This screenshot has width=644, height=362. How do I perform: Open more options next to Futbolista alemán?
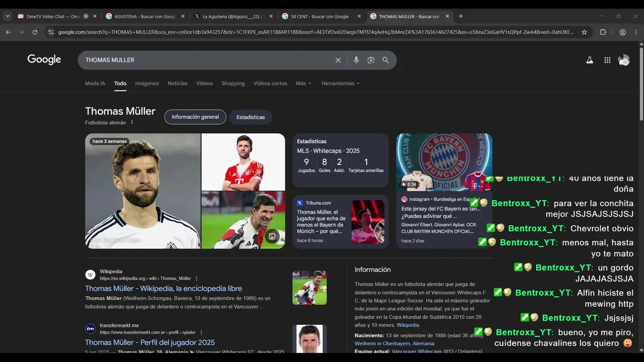132,122
